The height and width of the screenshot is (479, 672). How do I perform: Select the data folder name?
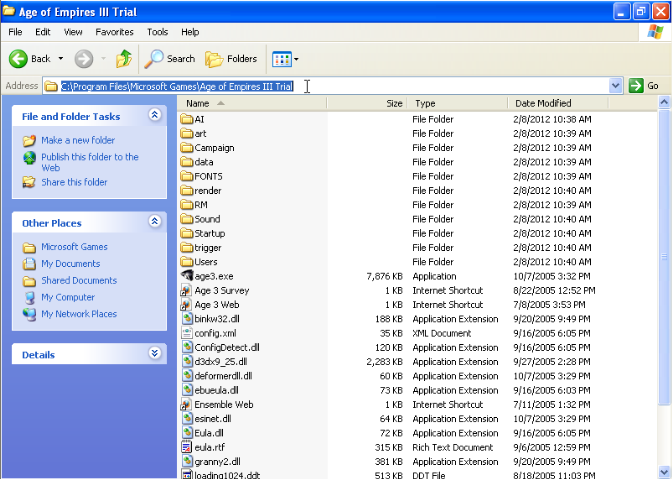click(204, 162)
